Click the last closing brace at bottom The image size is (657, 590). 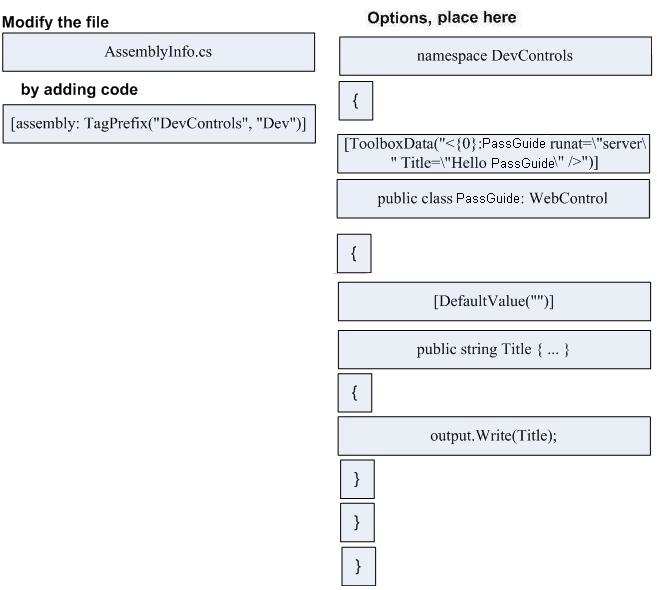(x=359, y=567)
